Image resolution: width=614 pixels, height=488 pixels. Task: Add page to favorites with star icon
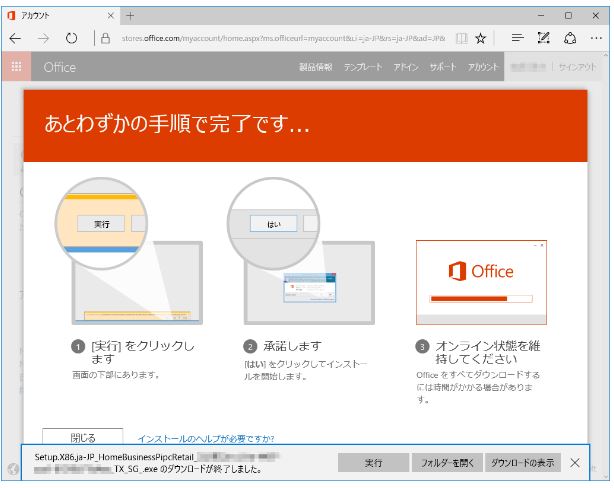point(480,38)
